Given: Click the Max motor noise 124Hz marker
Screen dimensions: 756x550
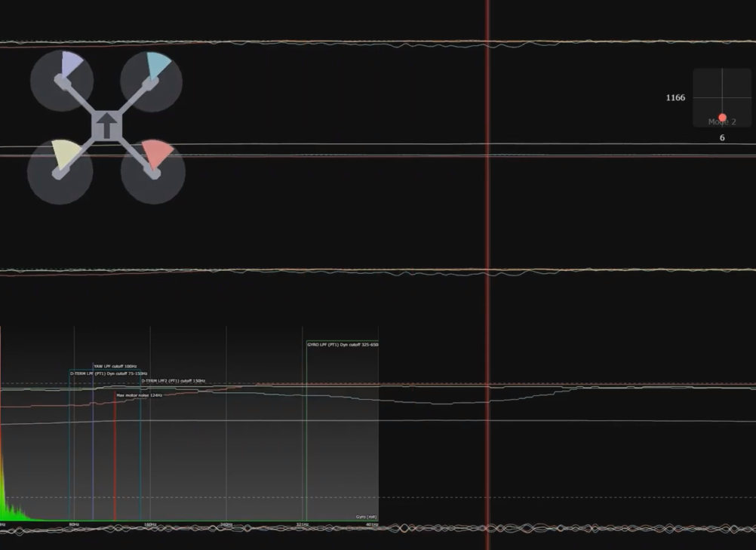Looking at the screenshot, I should coord(140,395).
